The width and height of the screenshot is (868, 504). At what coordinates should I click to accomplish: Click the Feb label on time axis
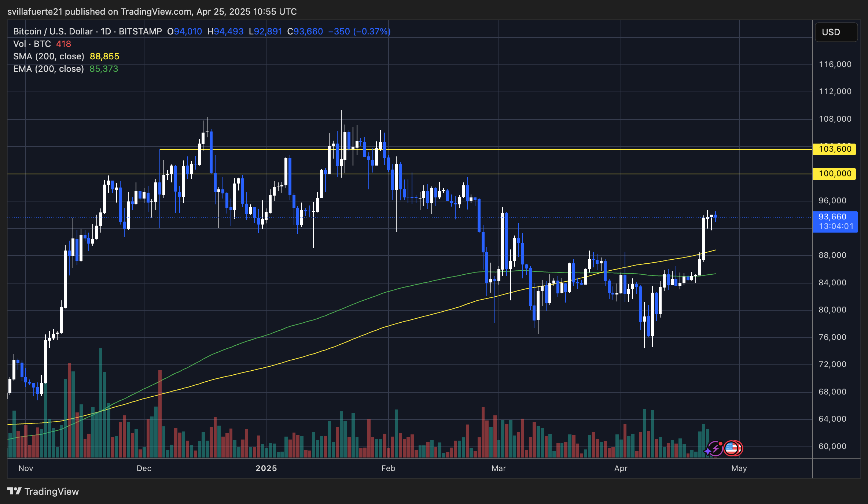[x=388, y=468]
